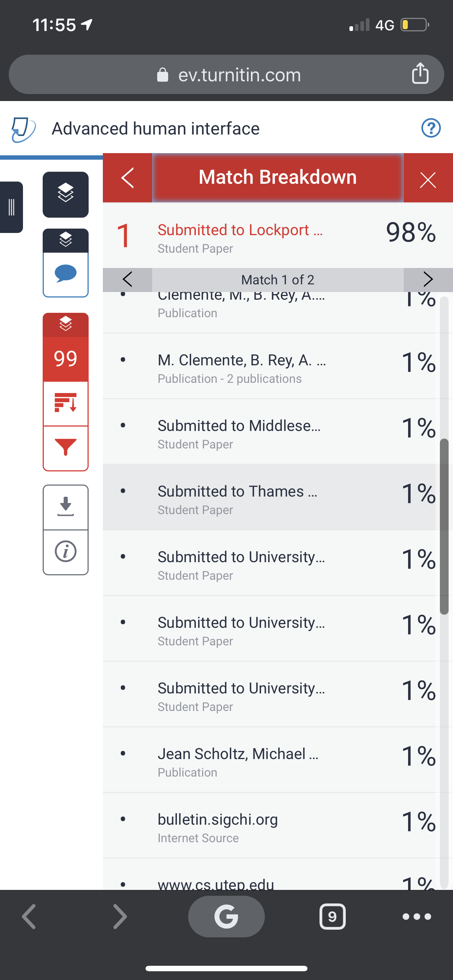Open the feedback comments speech bubble
The height and width of the screenshot is (980, 453).
[66, 274]
